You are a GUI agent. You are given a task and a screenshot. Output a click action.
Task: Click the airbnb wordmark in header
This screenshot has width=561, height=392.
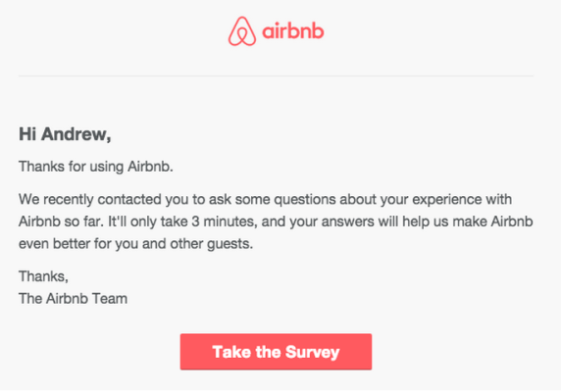pyautogui.click(x=293, y=30)
